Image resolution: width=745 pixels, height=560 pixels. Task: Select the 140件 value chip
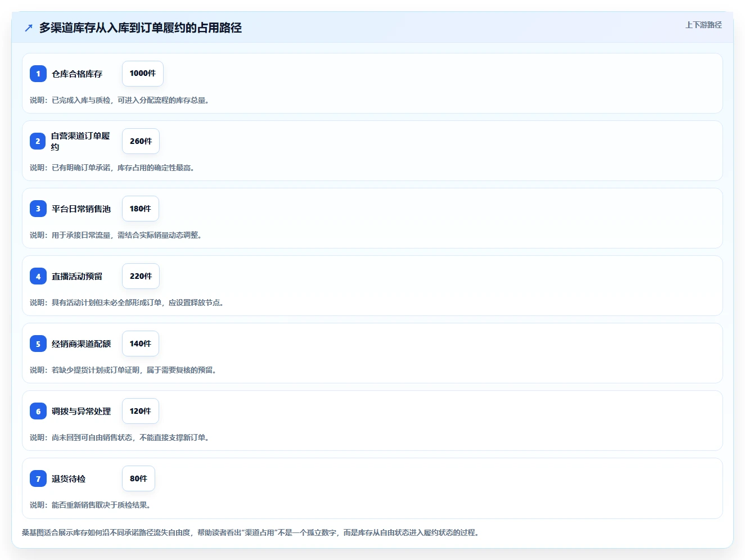(141, 344)
